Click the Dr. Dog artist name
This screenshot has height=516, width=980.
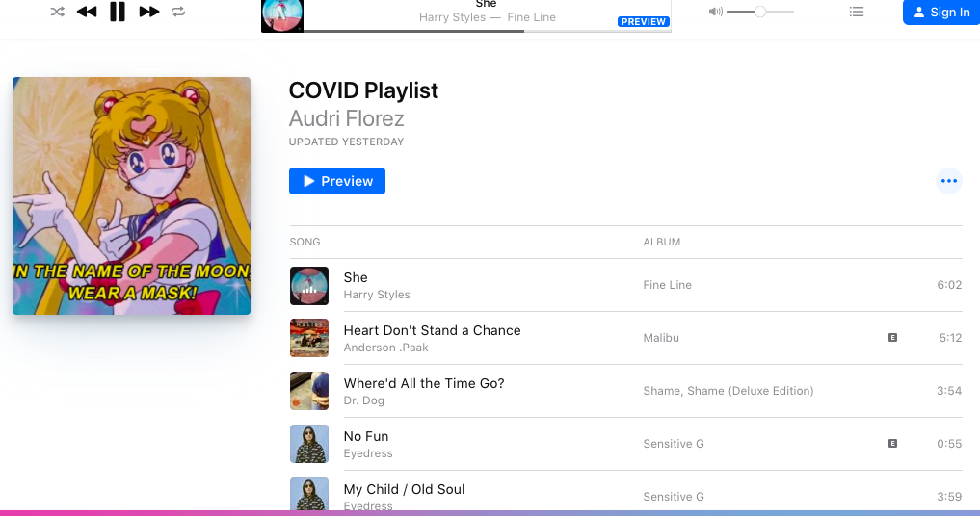pos(363,400)
